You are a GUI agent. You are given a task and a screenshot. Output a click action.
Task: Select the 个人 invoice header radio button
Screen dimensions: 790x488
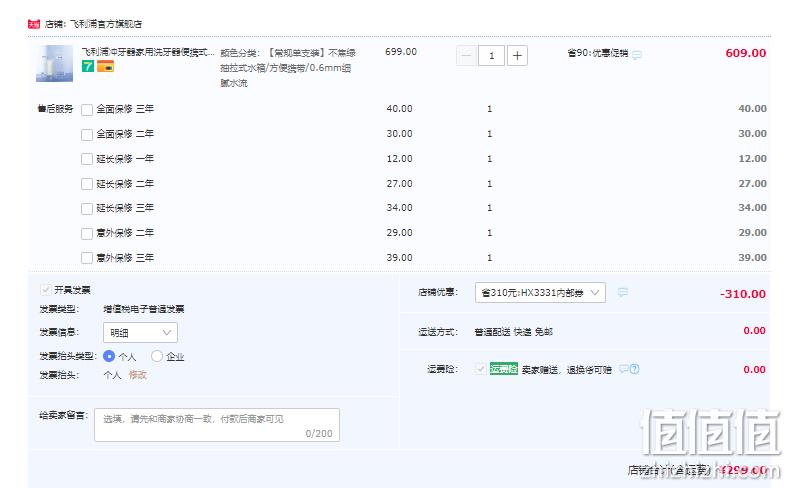point(109,356)
